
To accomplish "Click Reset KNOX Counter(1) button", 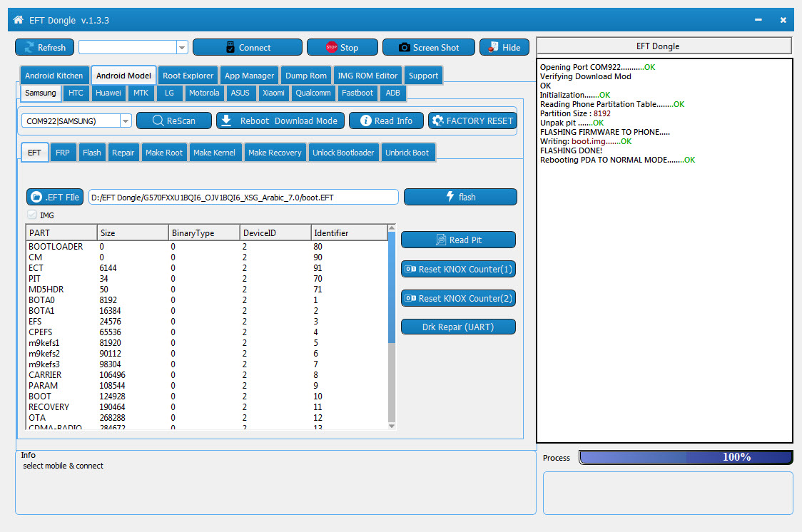I will click(458, 269).
